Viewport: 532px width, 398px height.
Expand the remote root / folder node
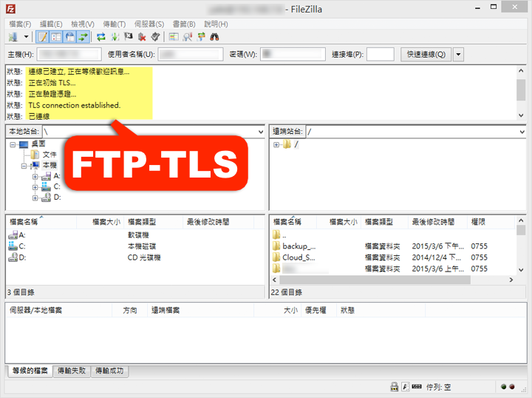click(276, 145)
